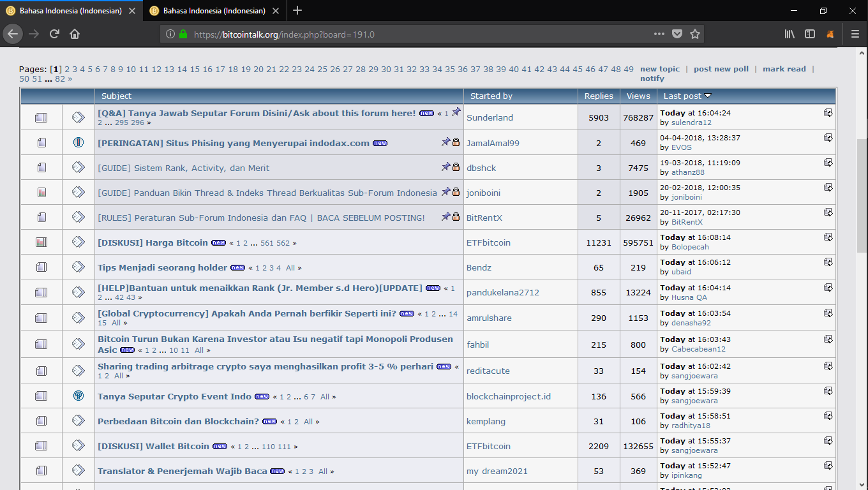The image size is (868, 490).
Task: Click last-post icon in the HELP Bantuan Rank row
Action: pos(828,287)
